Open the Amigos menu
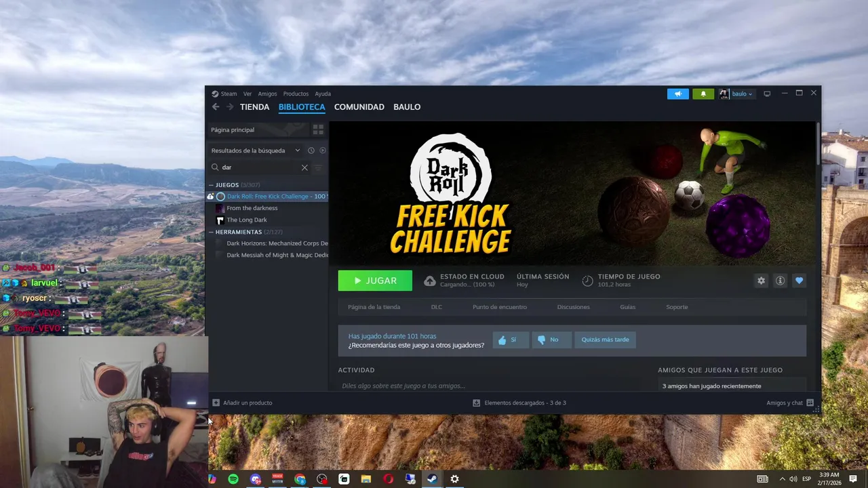Screen dimensions: 868x488 267,94
